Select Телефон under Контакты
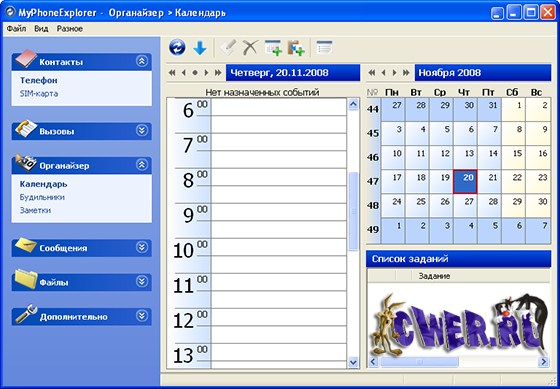 pos(39,80)
